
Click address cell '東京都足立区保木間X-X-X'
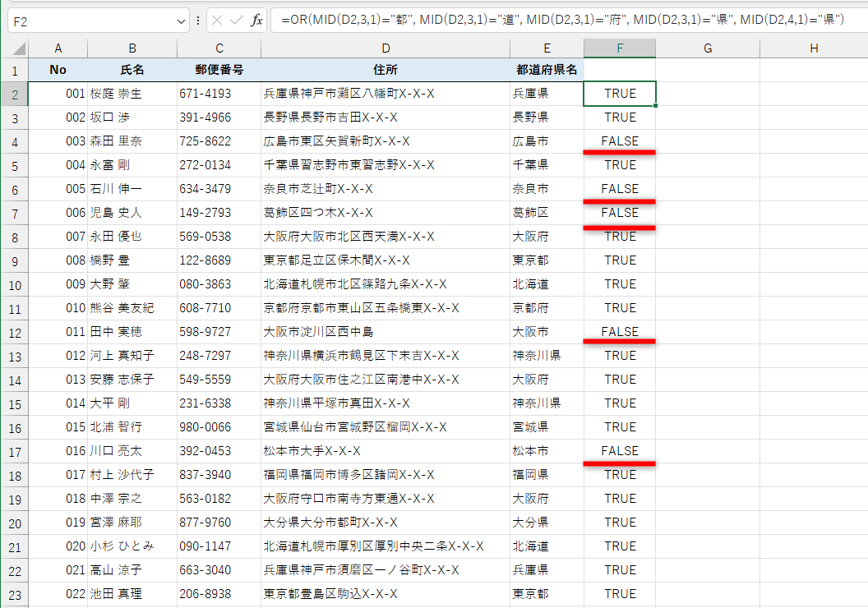386,260
